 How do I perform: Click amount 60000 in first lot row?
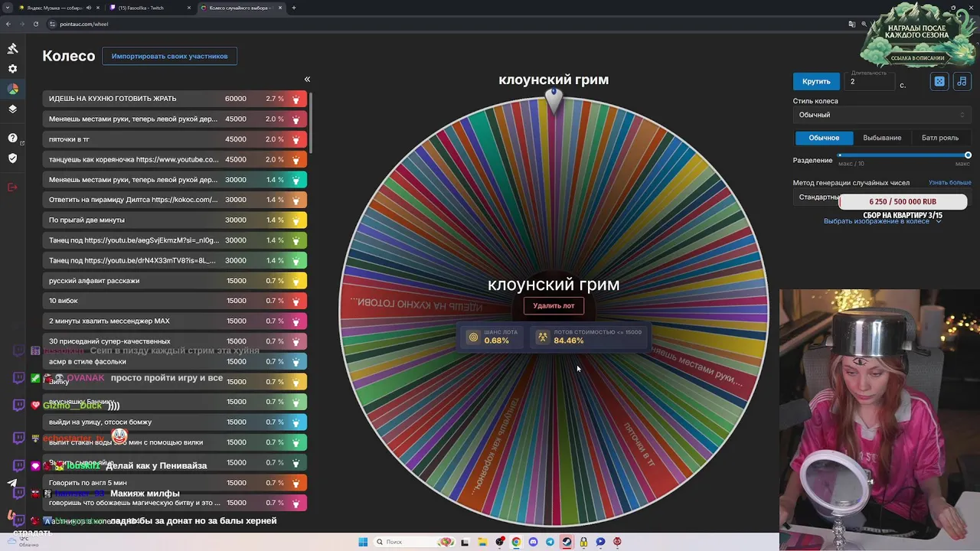coord(236,99)
